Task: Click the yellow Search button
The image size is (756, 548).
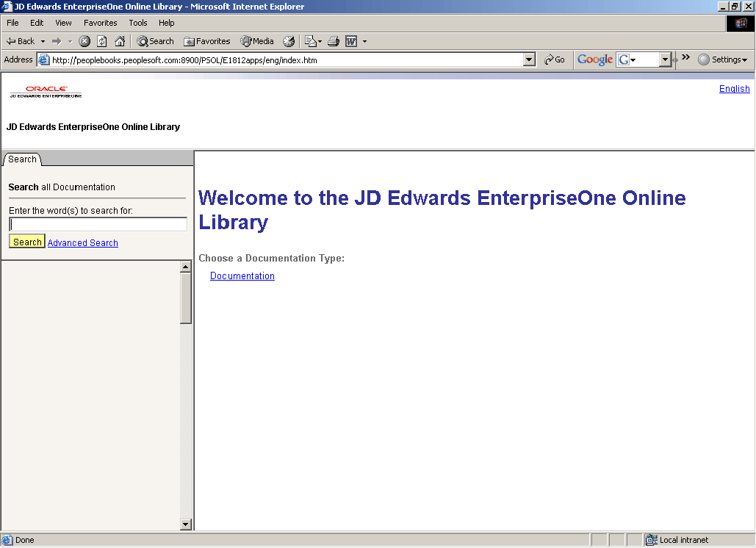Action: (x=27, y=242)
